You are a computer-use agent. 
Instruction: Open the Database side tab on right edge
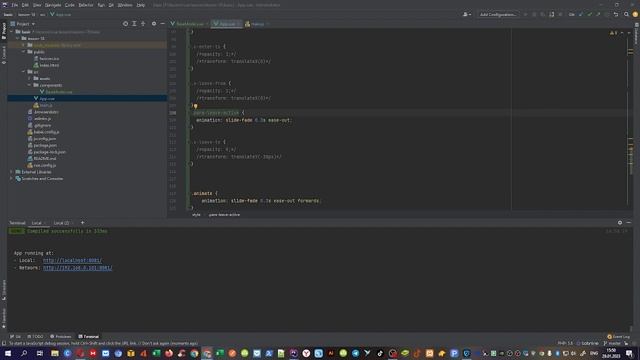(x=636, y=34)
